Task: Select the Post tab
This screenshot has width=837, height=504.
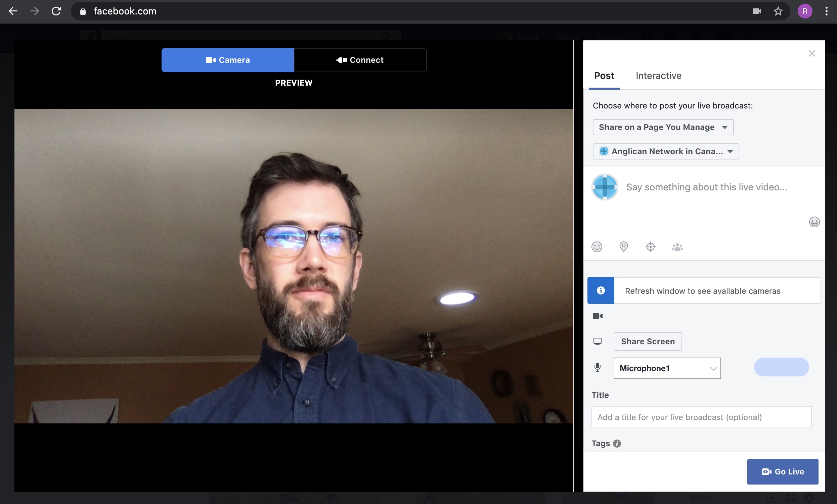Action: (x=604, y=76)
